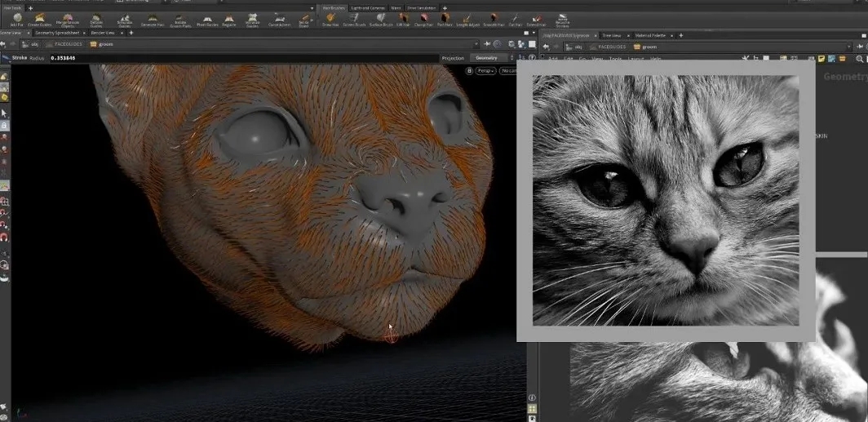Open the Persp camera dropdown menu
This screenshot has height=422, width=868.
point(486,71)
